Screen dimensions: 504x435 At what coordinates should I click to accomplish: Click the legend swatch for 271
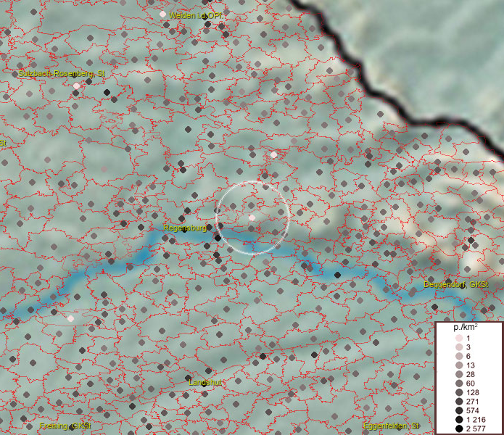click(x=459, y=402)
